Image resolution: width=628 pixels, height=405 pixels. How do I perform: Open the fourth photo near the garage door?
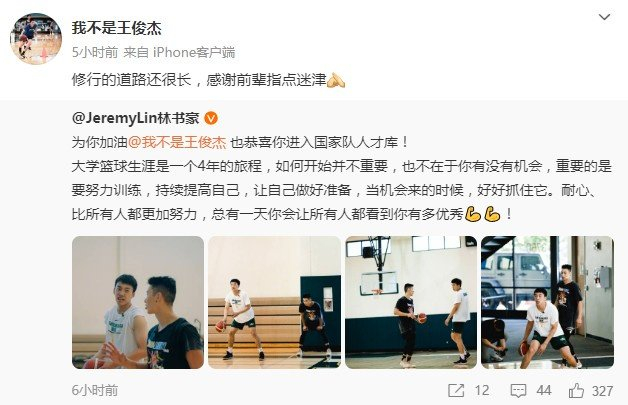[x=547, y=302]
